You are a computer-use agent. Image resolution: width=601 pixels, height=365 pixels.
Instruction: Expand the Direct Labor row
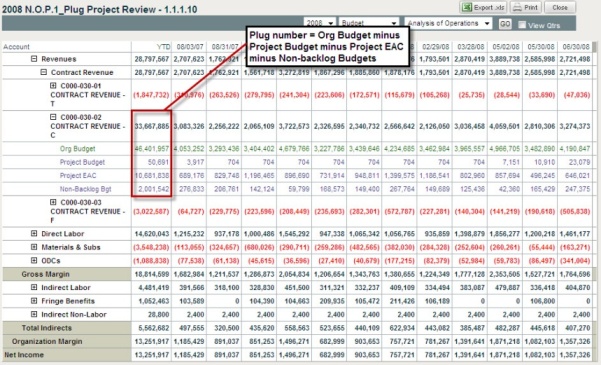click(34, 233)
